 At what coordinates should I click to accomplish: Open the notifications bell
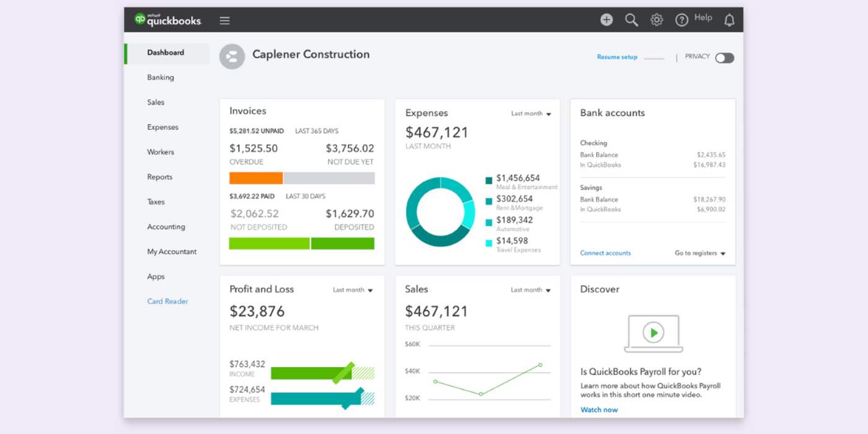[729, 19]
